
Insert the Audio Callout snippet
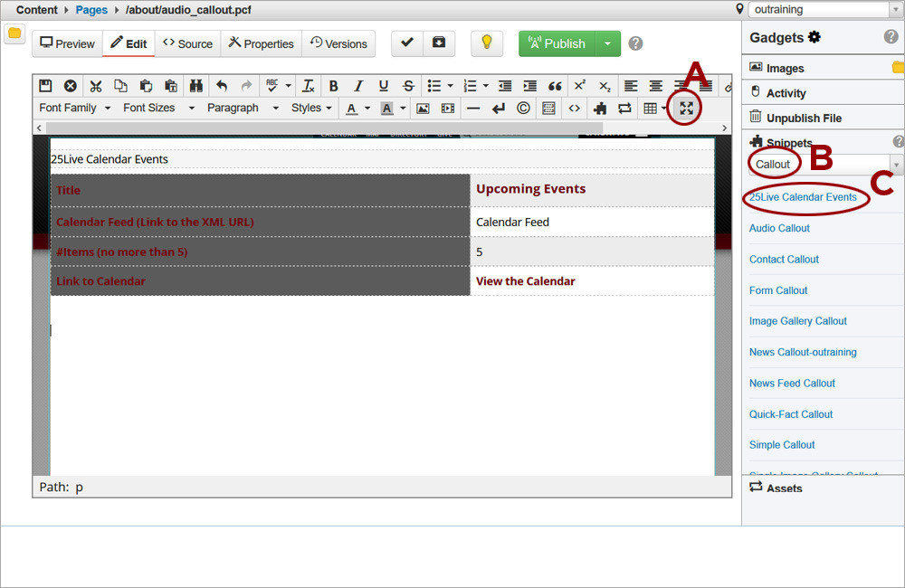click(779, 229)
